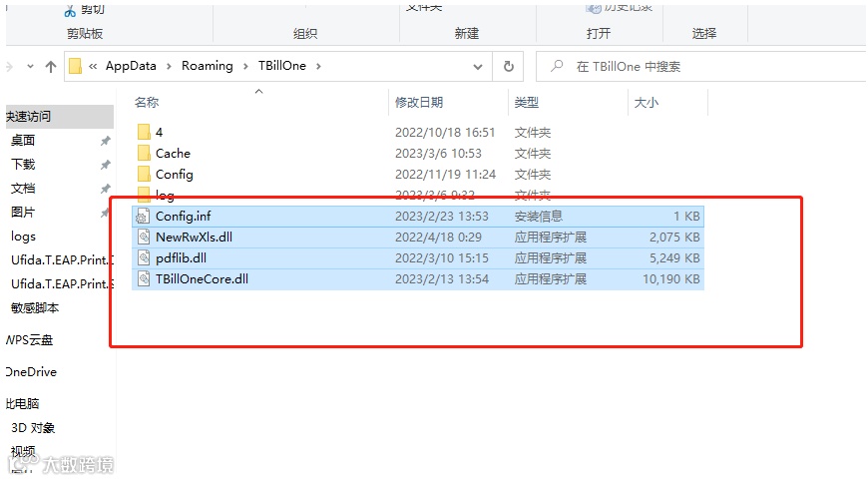Screen dimensions: 868x481
Task: Expand the chevron after AppData breadcrumb
Action: coord(169,67)
